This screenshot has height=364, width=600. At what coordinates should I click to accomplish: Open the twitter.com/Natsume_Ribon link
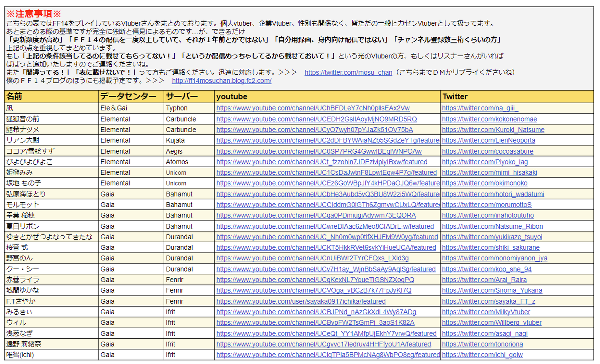click(493, 226)
